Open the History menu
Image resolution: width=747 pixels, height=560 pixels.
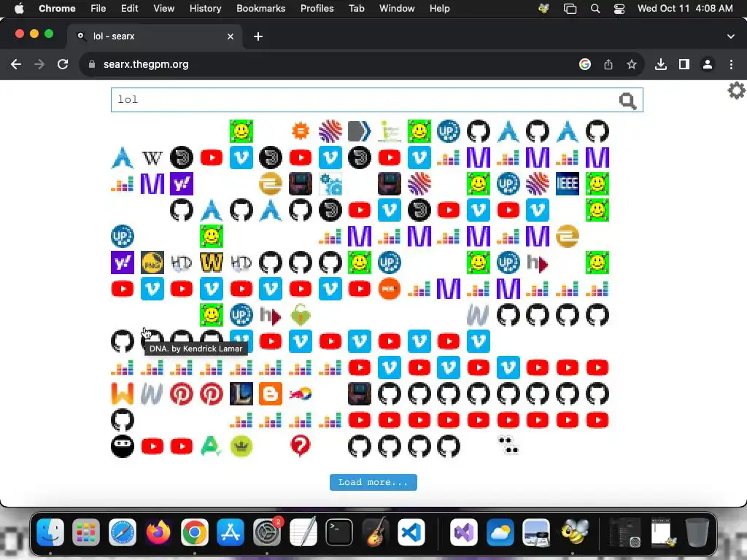coord(205,8)
